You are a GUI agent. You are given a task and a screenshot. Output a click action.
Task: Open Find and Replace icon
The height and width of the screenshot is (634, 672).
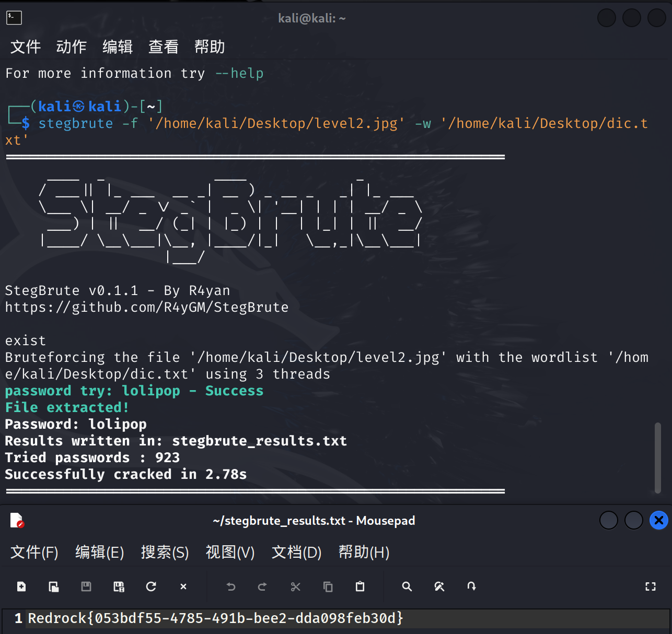[439, 586]
